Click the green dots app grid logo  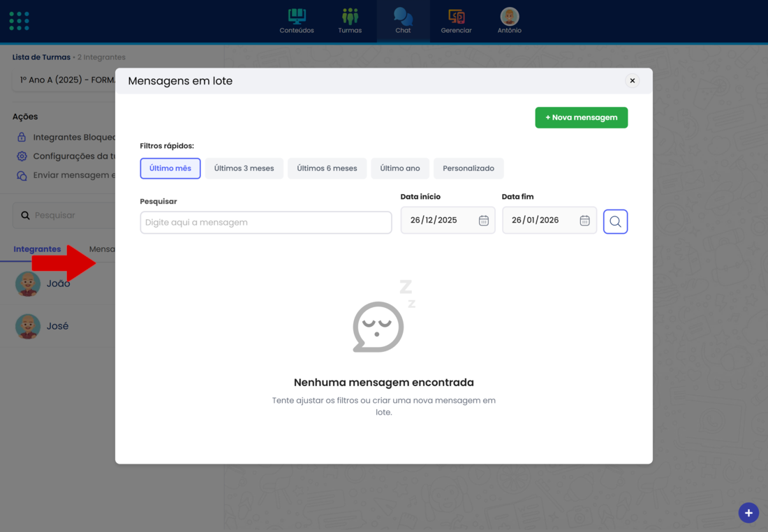pos(20,21)
